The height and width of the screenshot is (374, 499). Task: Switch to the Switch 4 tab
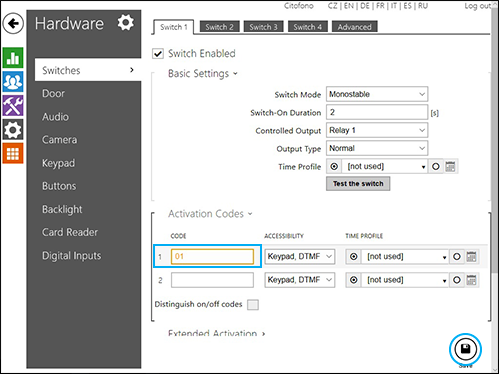click(x=307, y=27)
